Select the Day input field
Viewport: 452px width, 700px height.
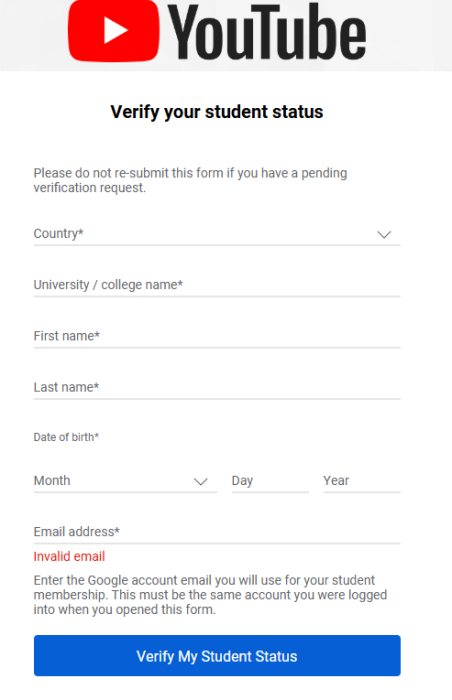click(270, 481)
